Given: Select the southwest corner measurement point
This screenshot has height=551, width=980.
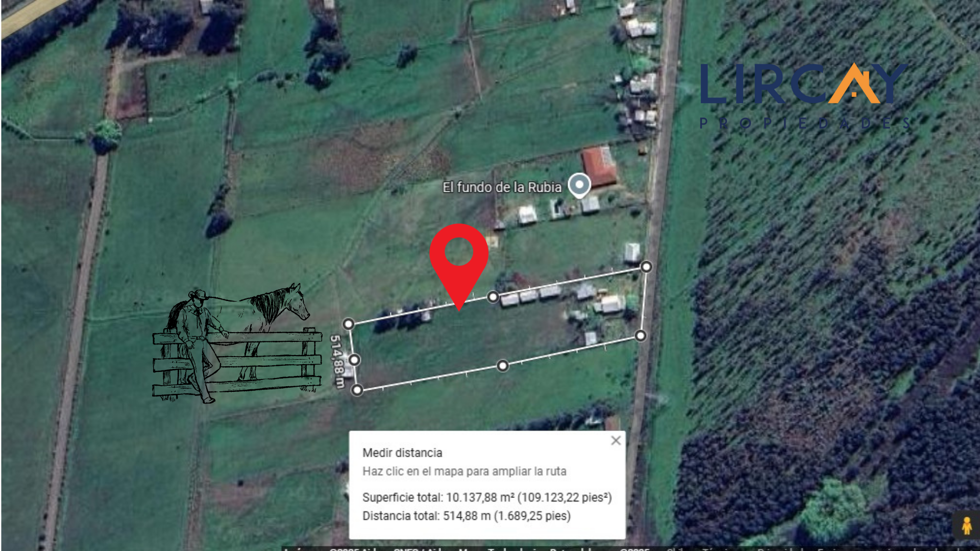Looking at the screenshot, I should tap(357, 390).
